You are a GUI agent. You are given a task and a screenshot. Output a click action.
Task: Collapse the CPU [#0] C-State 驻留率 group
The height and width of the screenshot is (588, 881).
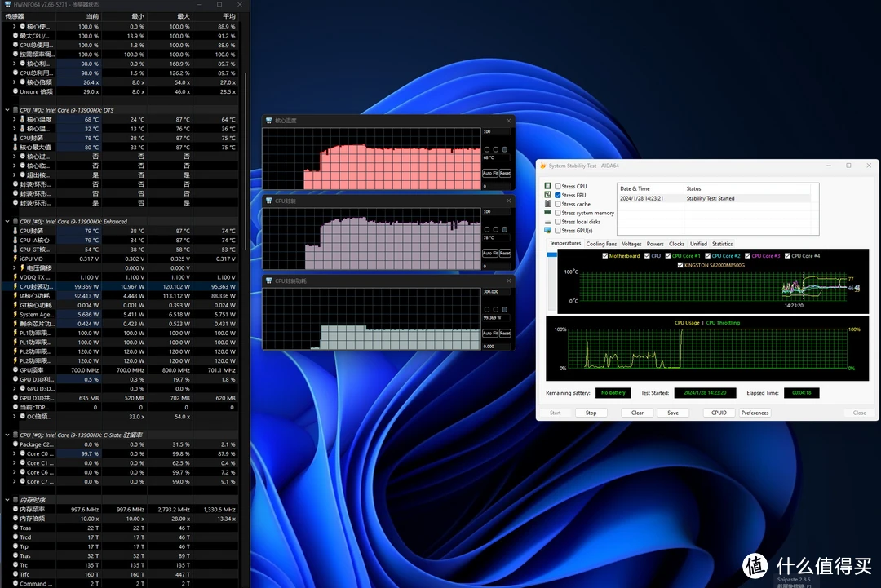click(x=7, y=435)
